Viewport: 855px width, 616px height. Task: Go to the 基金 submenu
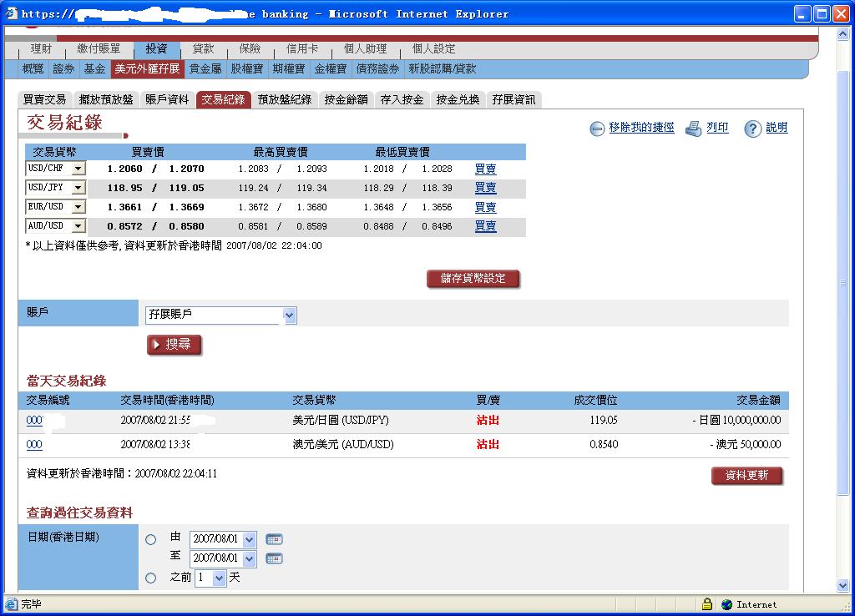94,68
